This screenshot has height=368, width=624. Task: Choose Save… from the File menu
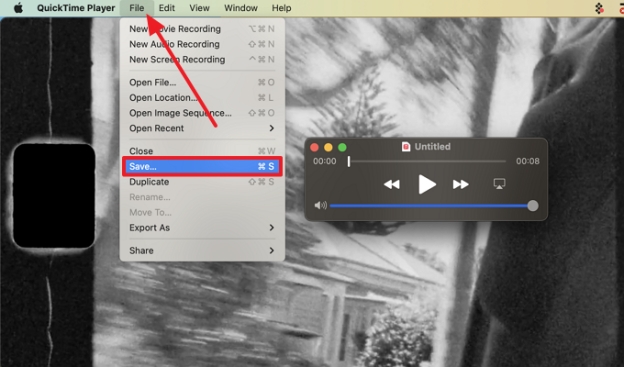[x=202, y=166]
